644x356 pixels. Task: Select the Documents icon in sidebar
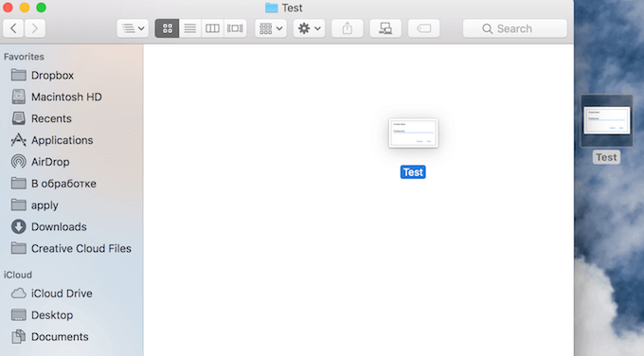point(19,337)
